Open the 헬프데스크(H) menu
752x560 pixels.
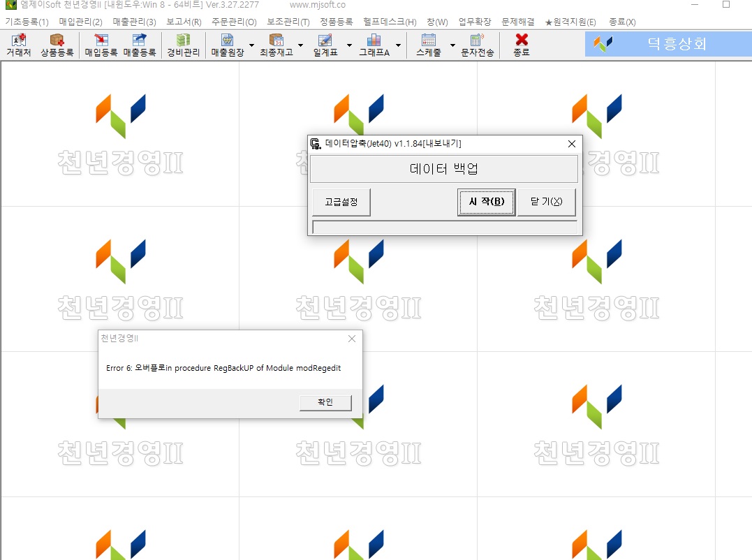[x=390, y=22]
